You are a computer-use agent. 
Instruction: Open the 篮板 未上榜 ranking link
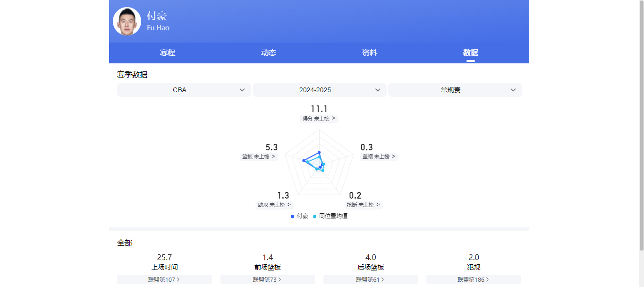259,157
